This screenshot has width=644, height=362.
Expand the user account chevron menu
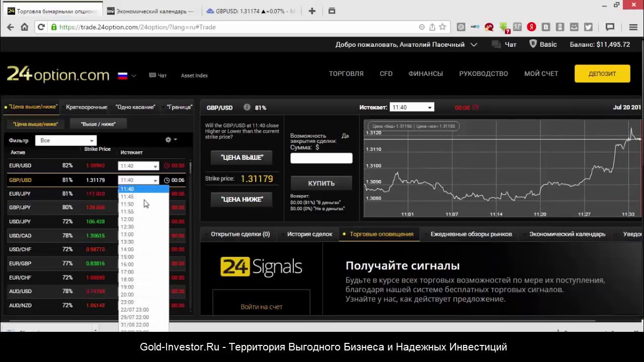click(x=473, y=44)
